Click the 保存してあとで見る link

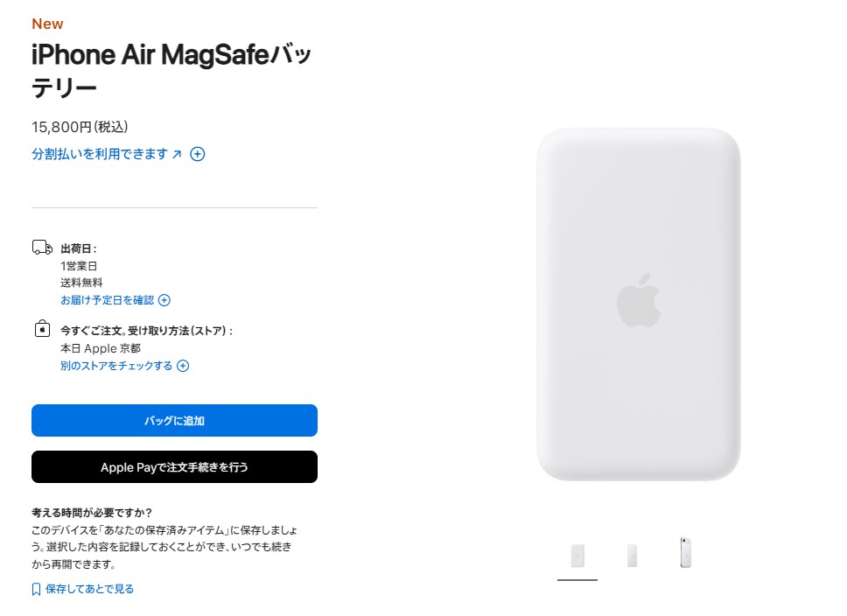(90, 590)
